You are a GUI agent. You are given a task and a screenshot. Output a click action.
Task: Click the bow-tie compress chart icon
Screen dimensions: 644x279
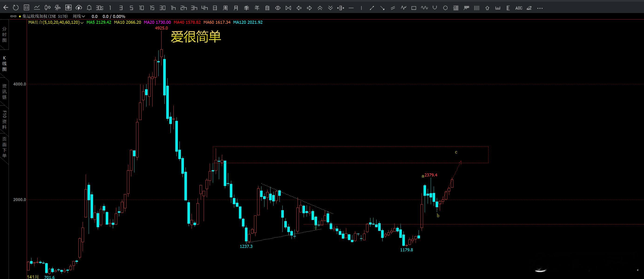(288, 8)
